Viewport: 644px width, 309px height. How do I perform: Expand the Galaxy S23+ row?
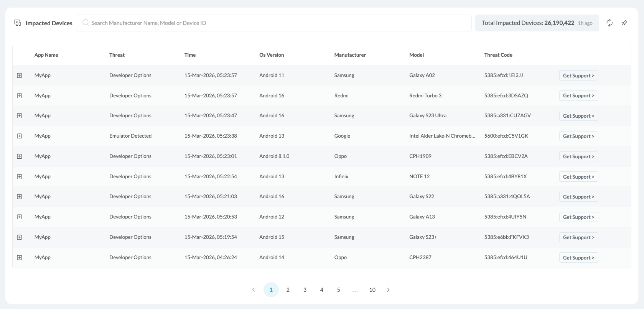pos(20,237)
